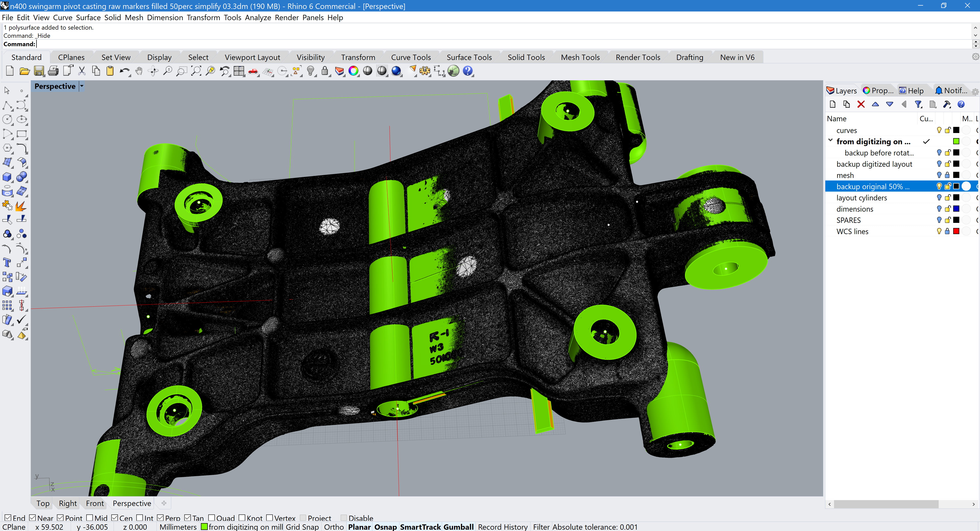Toggle the Near osnap checkbox
Screen dimensions: 980x531
(x=32, y=518)
